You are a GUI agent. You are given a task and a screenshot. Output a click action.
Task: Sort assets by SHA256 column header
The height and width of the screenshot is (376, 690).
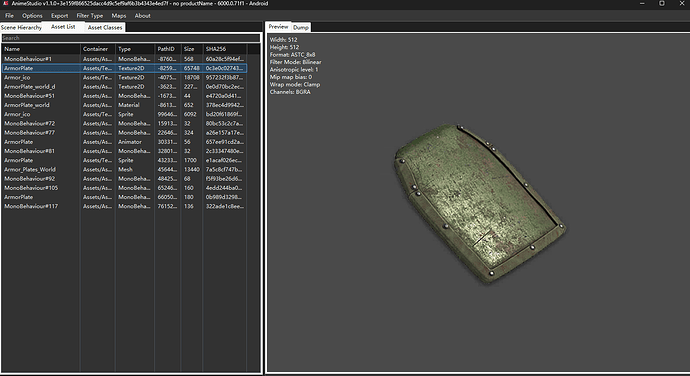pos(225,49)
